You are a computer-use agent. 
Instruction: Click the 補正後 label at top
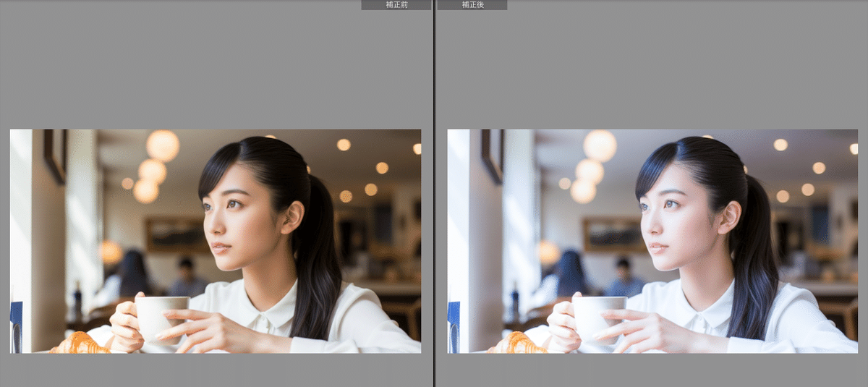(472, 5)
